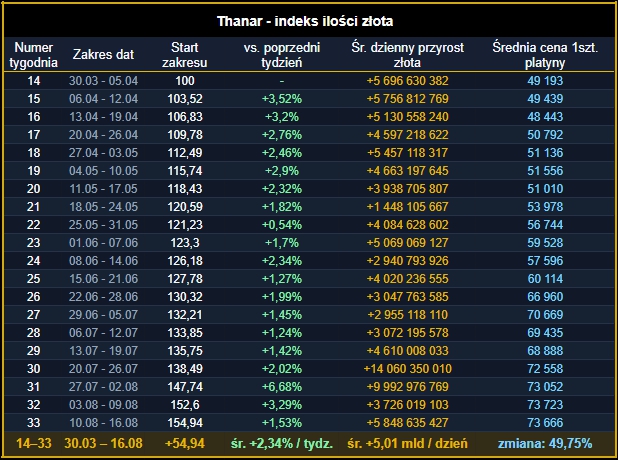Click the 'Średnia cena 1szt. platyny' header
The width and height of the screenshot is (618, 460).
tap(545, 55)
